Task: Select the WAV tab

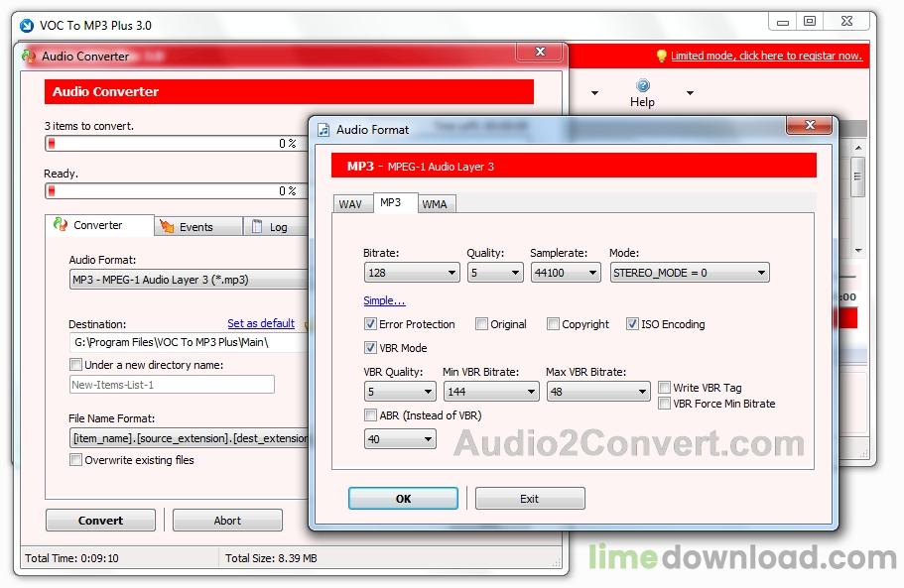Action: click(351, 203)
